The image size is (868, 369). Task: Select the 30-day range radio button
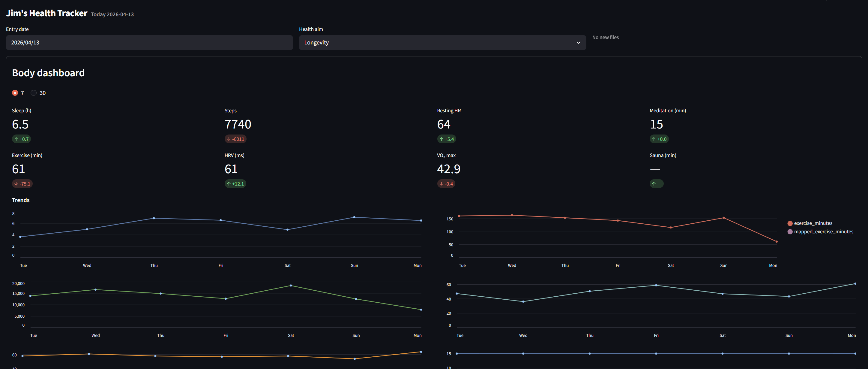pyautogui.click(x=33, y=93)
